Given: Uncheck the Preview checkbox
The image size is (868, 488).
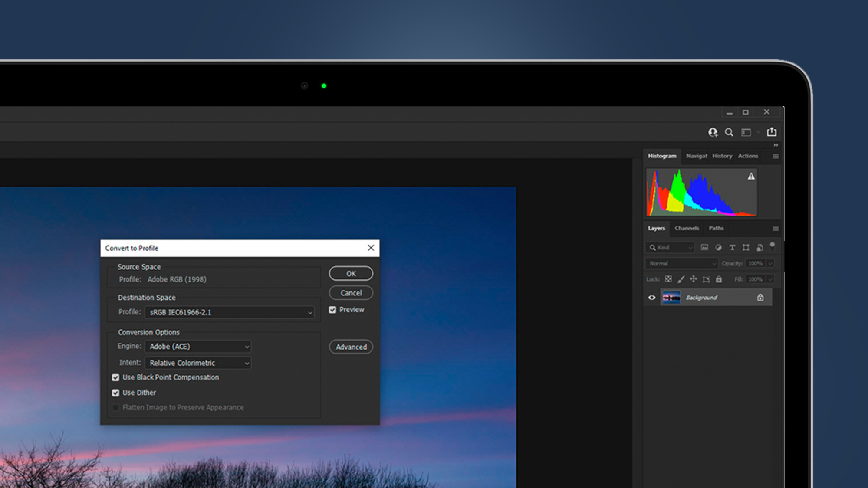Looking at the screenshot, I should tap(332, 310).
